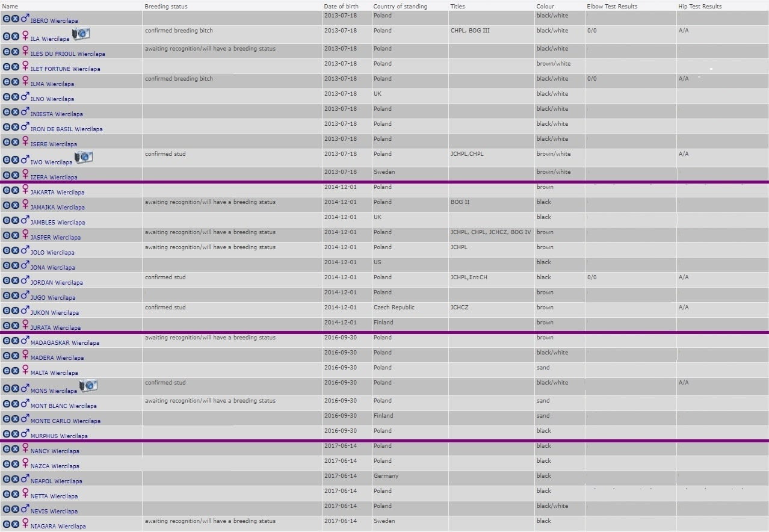Click the 'Name' column header
This screenshot has height=532, width=769.
point(10,7)
